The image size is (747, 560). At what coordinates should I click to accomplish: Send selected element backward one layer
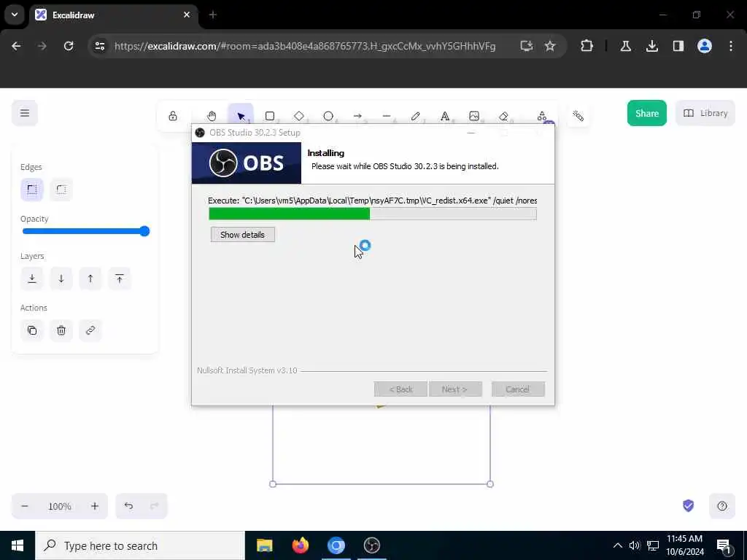pos(61,279)
